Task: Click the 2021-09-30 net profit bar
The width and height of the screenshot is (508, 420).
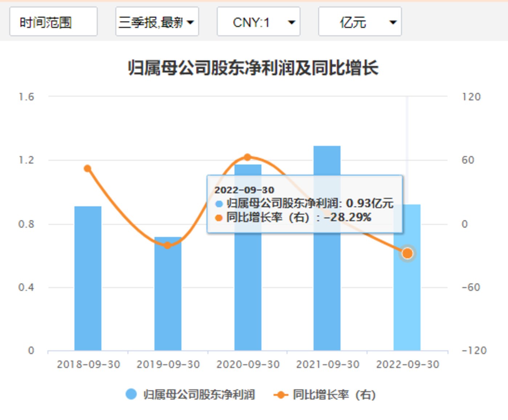Action: (327, 248)
